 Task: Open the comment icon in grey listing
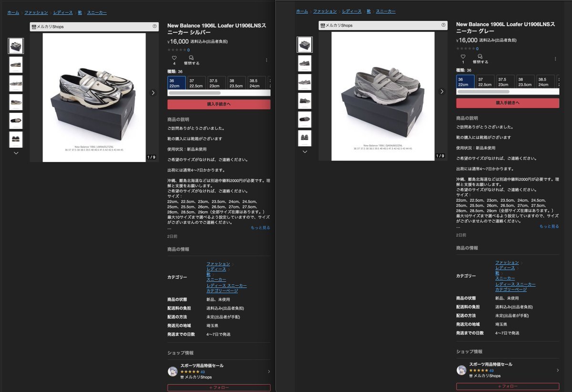480,57
